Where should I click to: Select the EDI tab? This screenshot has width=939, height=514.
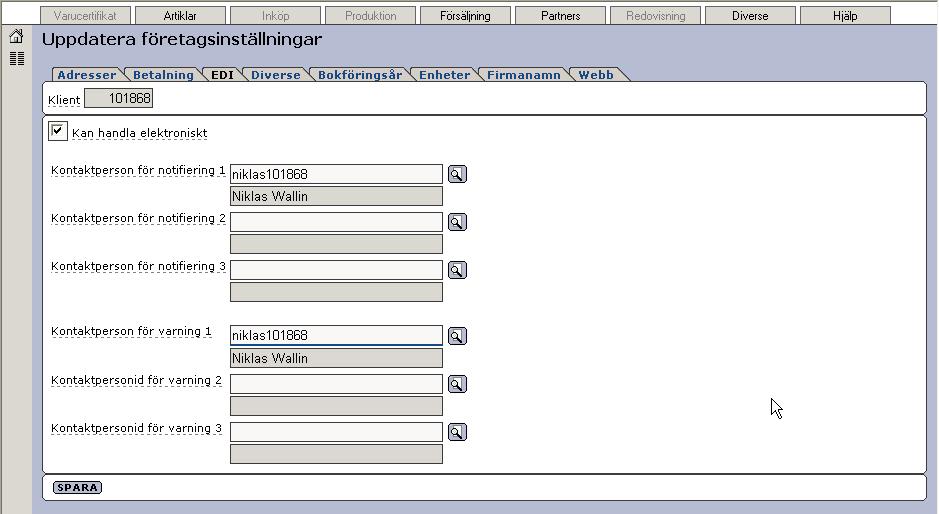click(222, 75)
